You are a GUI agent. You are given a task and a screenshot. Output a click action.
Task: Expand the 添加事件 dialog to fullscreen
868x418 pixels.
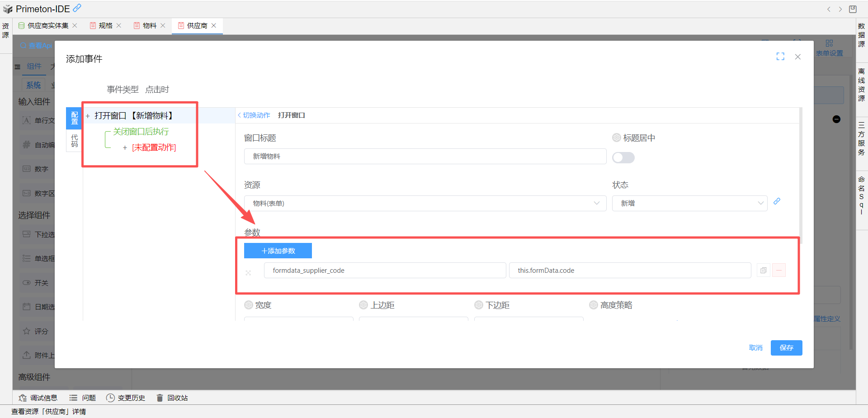pos(780,57)
